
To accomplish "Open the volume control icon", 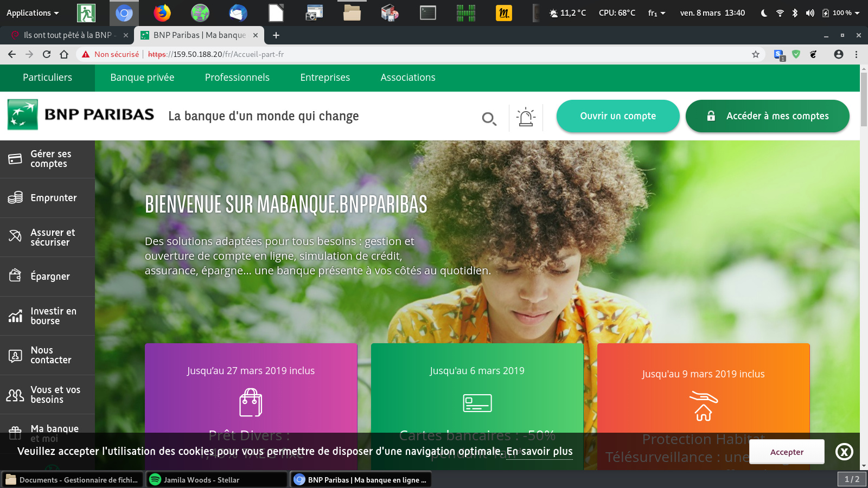I will coord(810,13).
